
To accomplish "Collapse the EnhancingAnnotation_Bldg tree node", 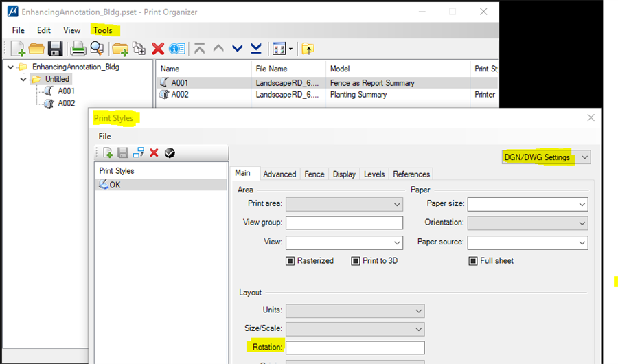I will tap(10, 67).
